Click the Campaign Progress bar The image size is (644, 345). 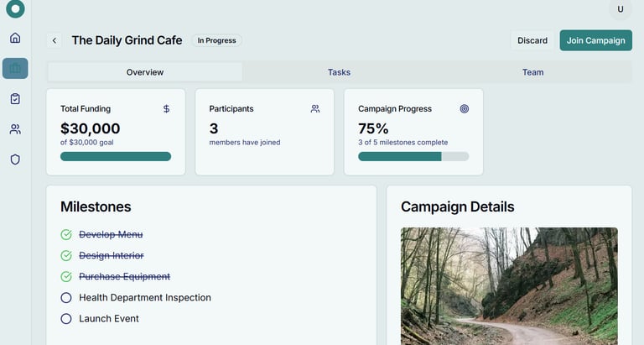(413, 156)
